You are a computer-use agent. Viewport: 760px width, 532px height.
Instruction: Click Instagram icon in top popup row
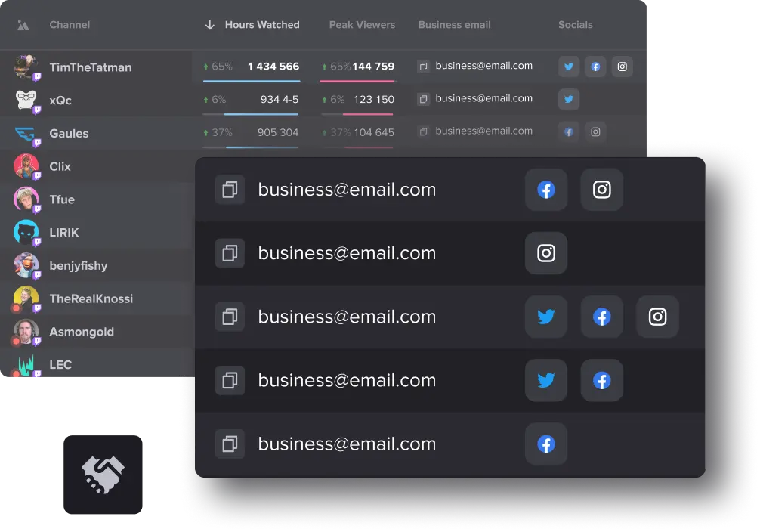pos(601,190)
